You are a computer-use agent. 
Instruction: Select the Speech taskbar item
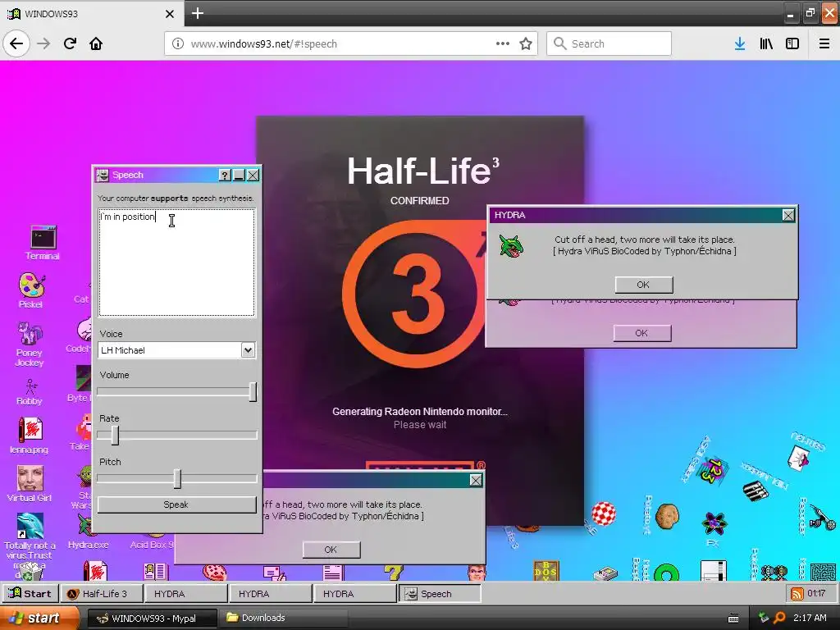(440, 594)
